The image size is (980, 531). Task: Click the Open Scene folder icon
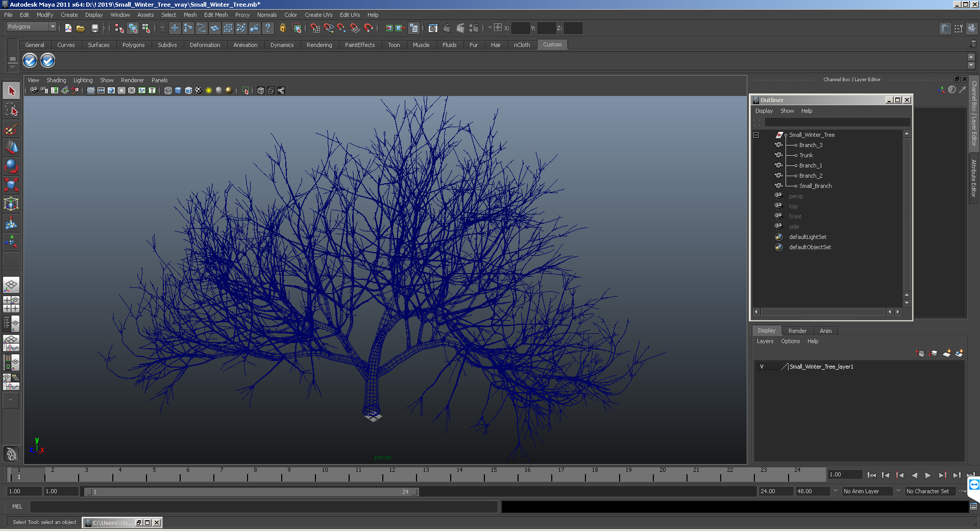[81, 29]
